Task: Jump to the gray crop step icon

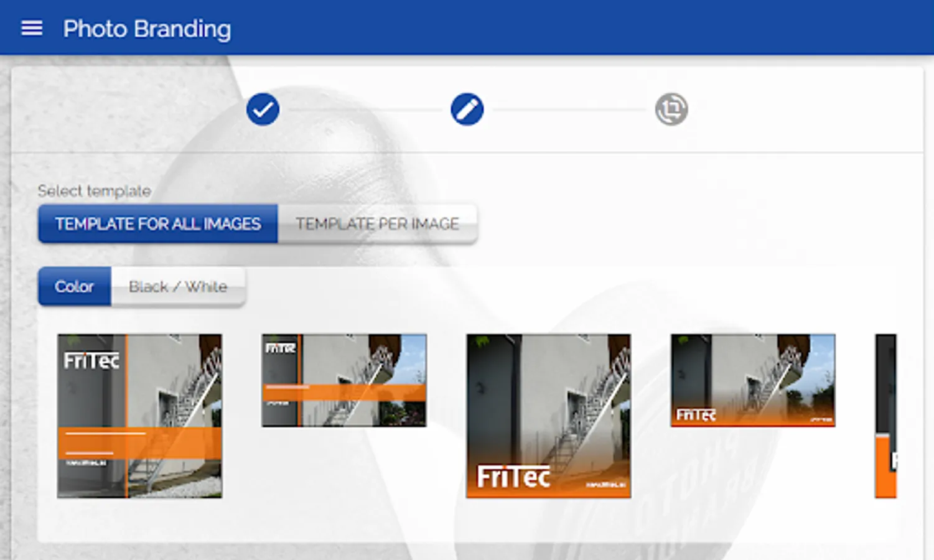Action: tap(671, 110)
